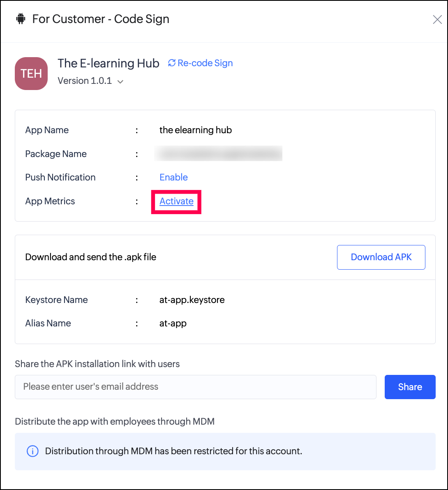This screenshot has width=448, height=490.
Task: Click the Android robot icon in header
Action: (x=21, y=19)
